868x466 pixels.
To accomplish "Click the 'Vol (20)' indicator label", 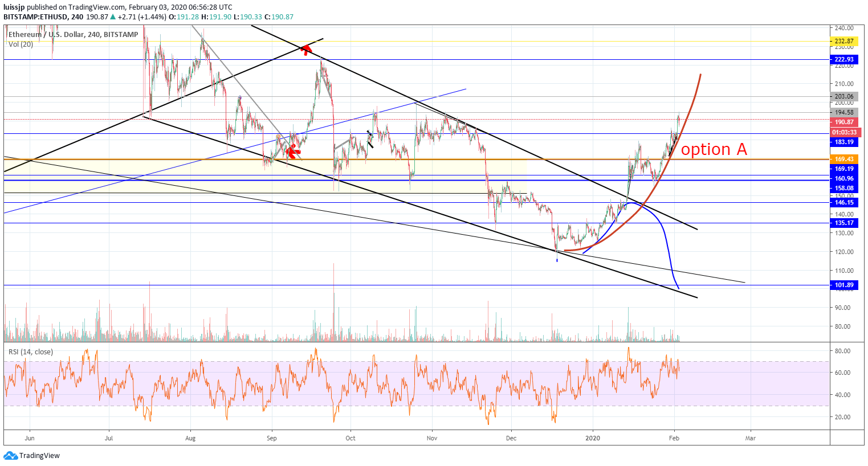I will coord(21,44).
